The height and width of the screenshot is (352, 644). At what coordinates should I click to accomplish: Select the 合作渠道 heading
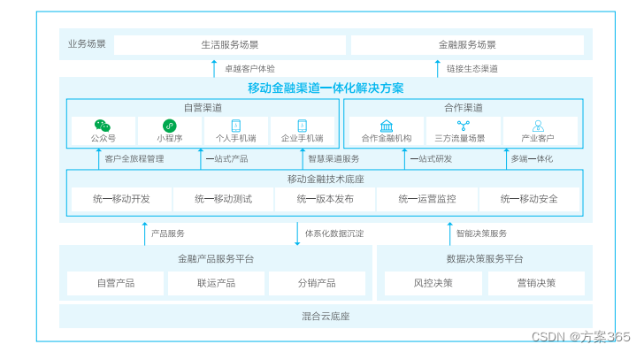[x=464, y=108]
